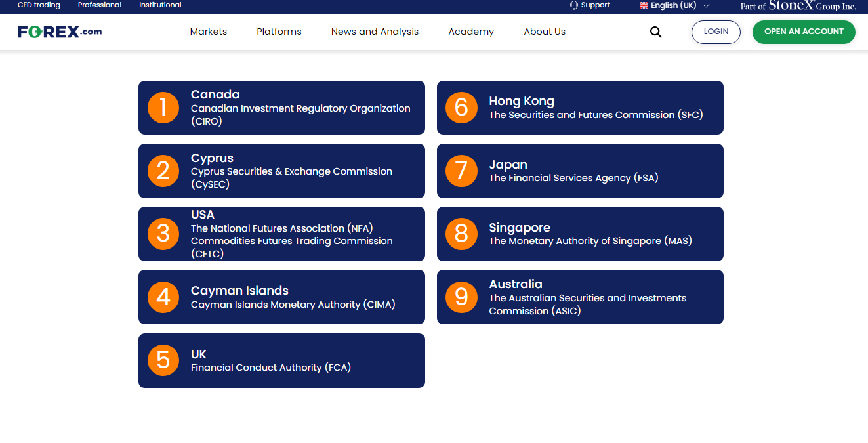Click the Cyprus heading
The image size is (868, 443).
pyautogui.click(x=212, y=158)
